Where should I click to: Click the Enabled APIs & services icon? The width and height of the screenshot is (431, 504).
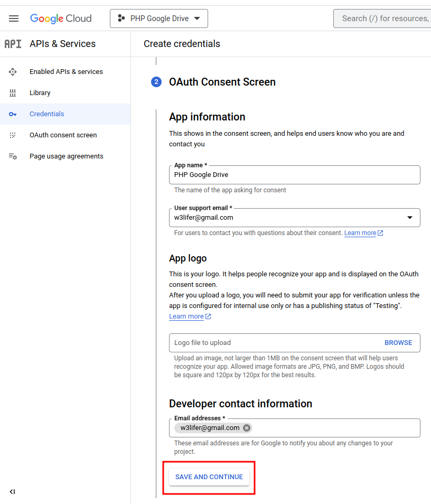(13, 72)
